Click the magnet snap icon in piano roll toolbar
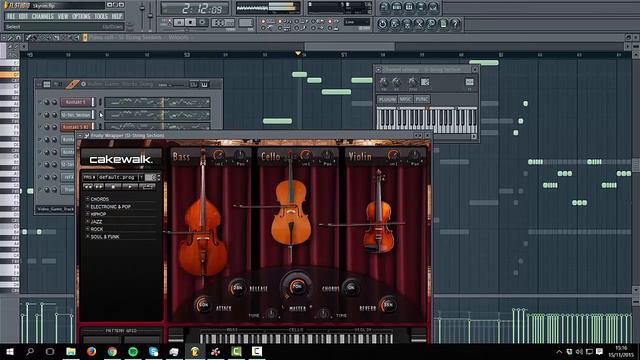The height and width of the screenshot is (360, 640). (x=18, y=38)
